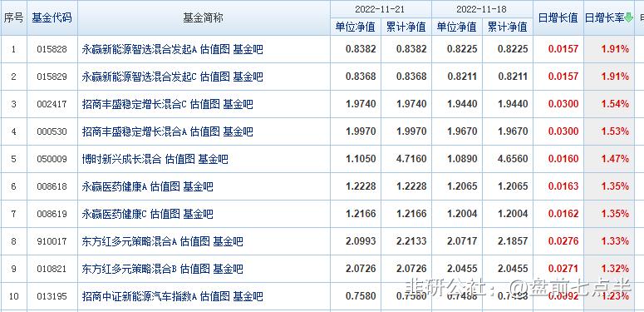This screenshot has height=312, width=644.
Task: Sort by the green arrow next to 日增长率
Action: [628, 18]
